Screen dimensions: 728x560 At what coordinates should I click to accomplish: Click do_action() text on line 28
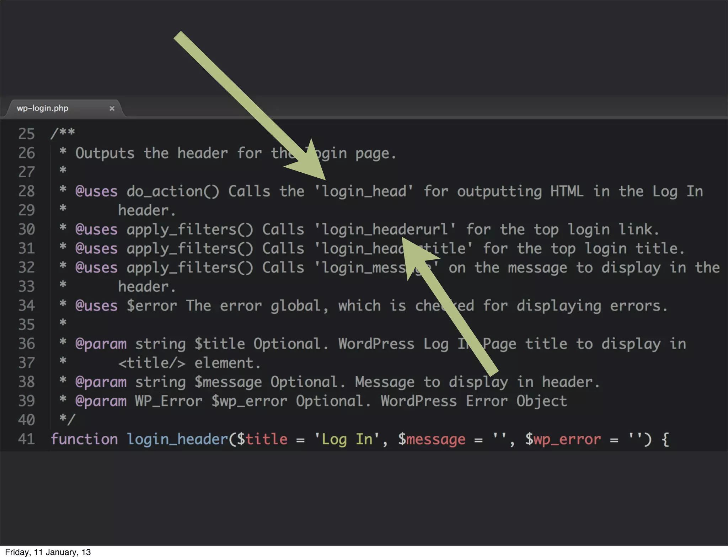pyautogui.click(x=173, y=192)
